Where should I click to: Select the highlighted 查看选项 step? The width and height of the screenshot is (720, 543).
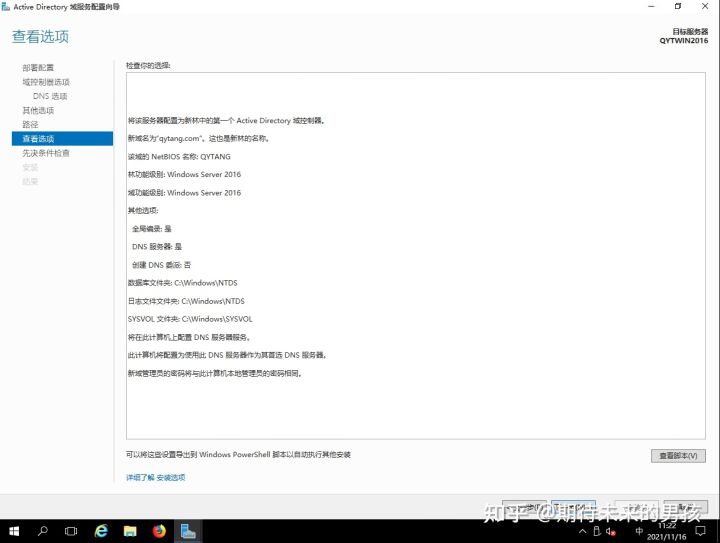pos(62,139)
